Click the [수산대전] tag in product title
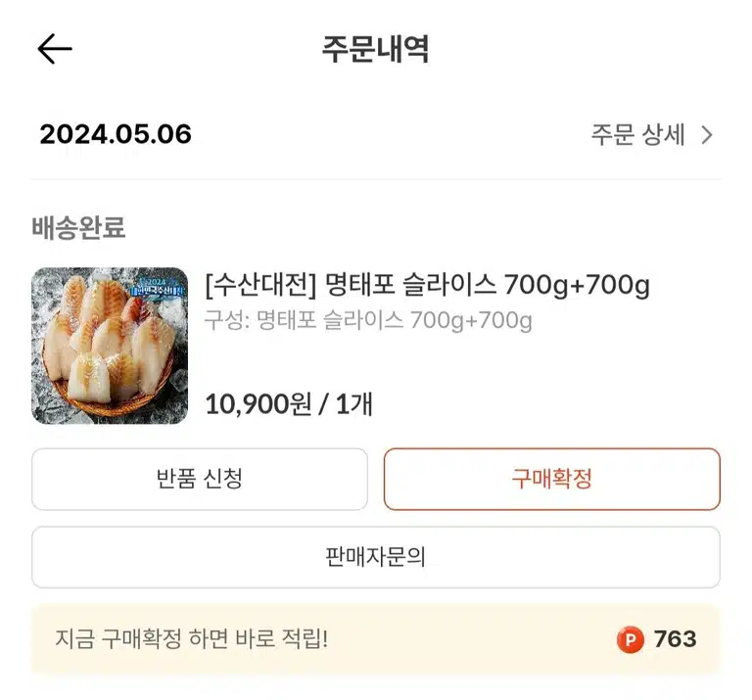The width and height of the screenshot is (752, 700). (x=260, y=285)
